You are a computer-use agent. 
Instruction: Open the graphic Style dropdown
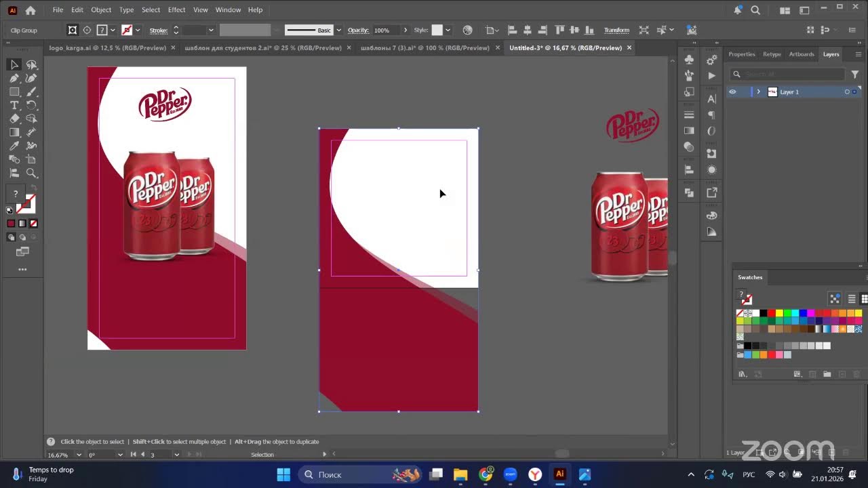click(x=448, y=30)
